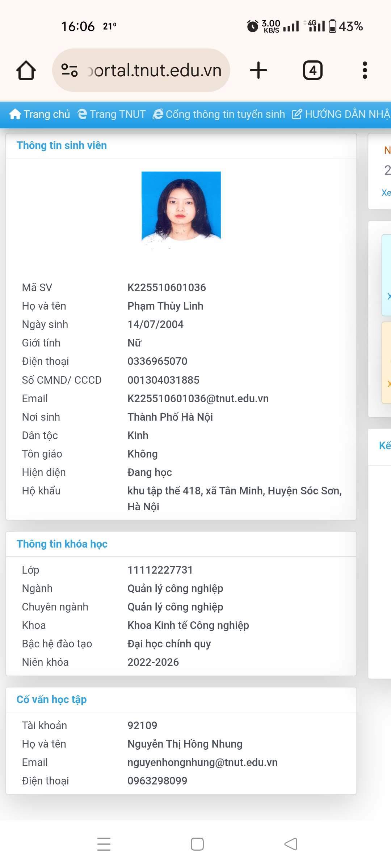Screen dimensions: 391x868
Task: Open Cổng thông tin tuyển sinh
Action: pyautogui.click(x=219, y=114)
